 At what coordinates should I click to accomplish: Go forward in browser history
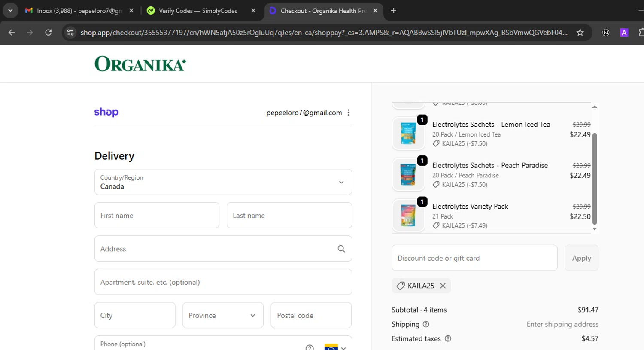click(30, 33)
